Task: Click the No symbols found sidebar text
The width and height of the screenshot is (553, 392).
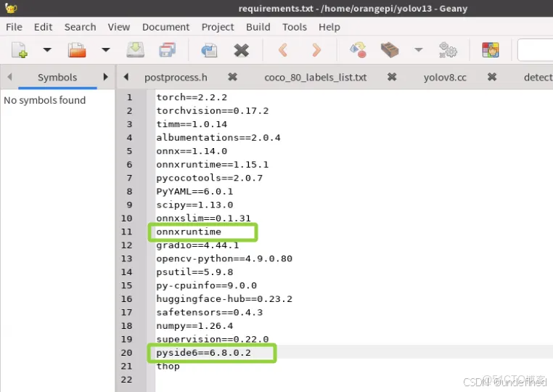Action: click(45, 100)
